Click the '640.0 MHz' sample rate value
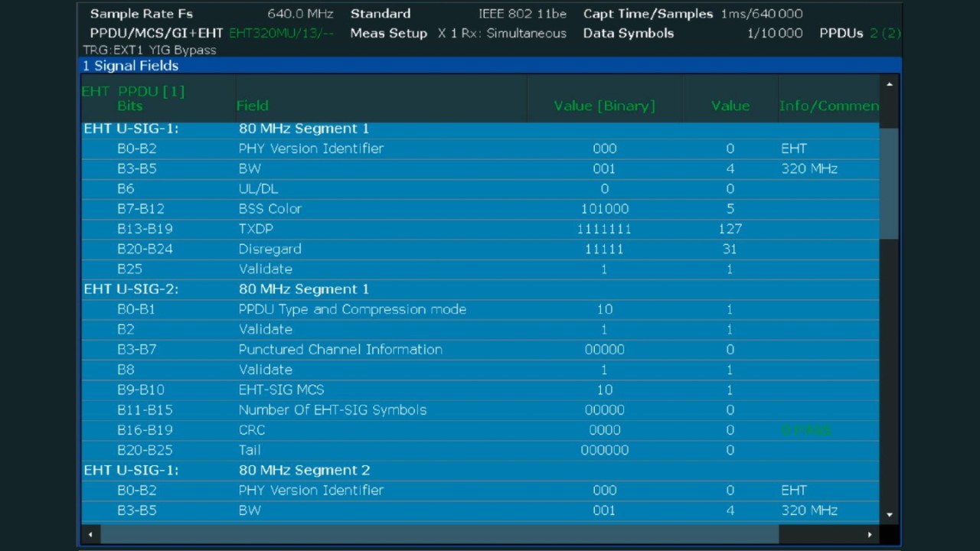Screen dimensions: 980x551 coord(300,14)
